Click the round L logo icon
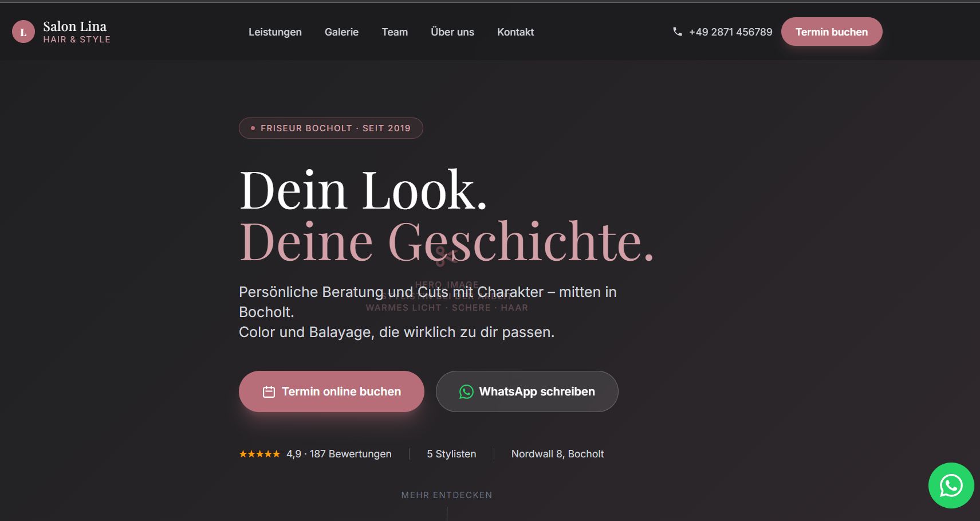The height and width of the screenshot is (521, 980). (x=23, y=32)
